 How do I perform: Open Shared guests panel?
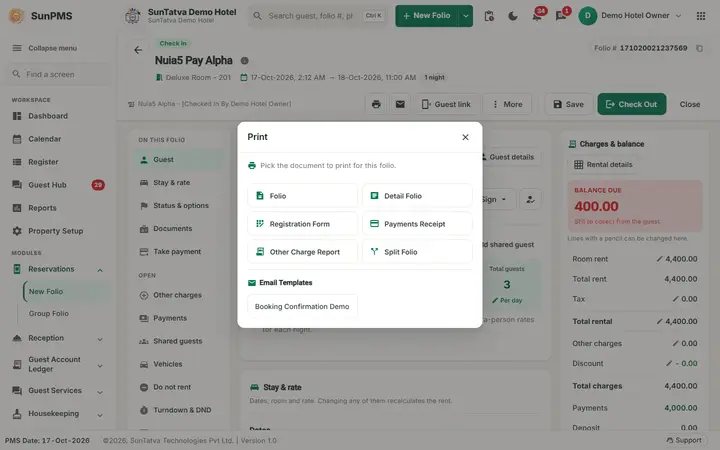click(x=179, y=341)
